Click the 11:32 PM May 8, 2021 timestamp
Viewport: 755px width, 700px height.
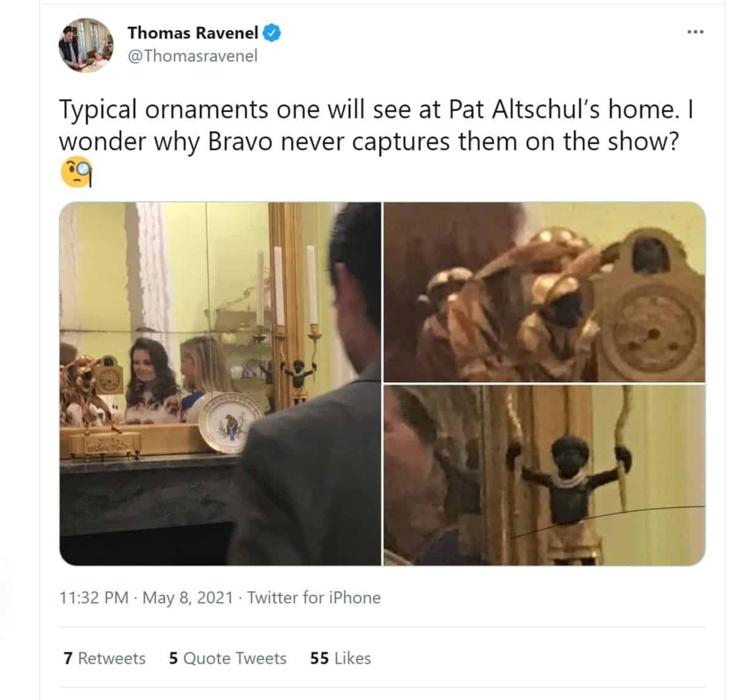click(x=147, y=597)
